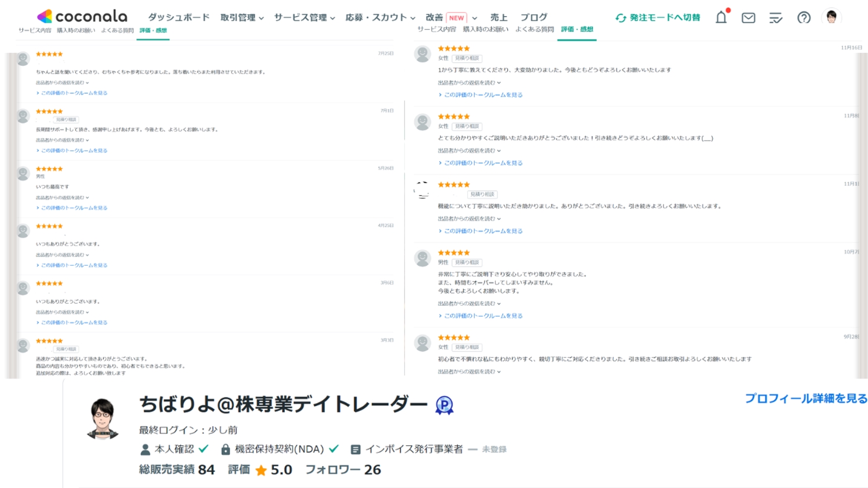
Task: Expand seller reply under 機能について丁寧に review
Action: pyautogui.click(x=469, y=219)
